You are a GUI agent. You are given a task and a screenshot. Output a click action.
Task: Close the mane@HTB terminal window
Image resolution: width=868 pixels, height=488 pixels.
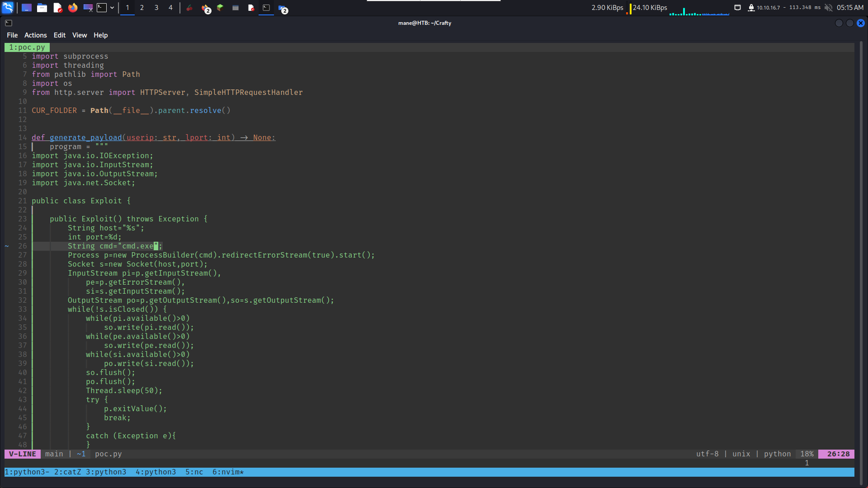(861, 23)
